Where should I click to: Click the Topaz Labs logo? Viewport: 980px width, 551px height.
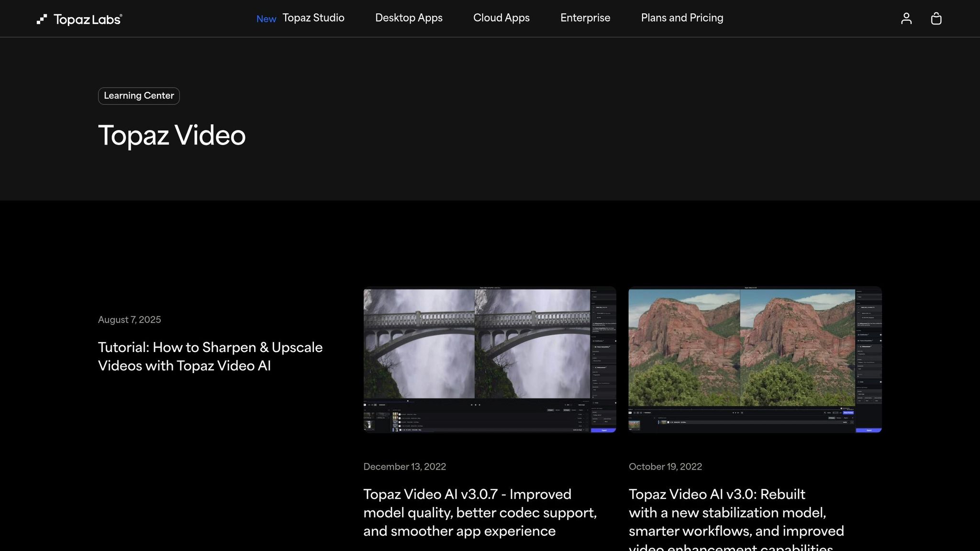(79, 19)
